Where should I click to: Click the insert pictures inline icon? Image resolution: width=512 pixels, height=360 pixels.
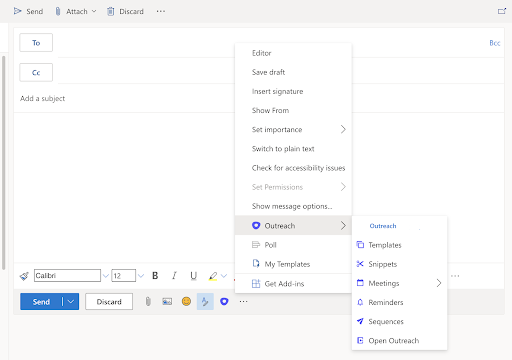pos(167,302)
